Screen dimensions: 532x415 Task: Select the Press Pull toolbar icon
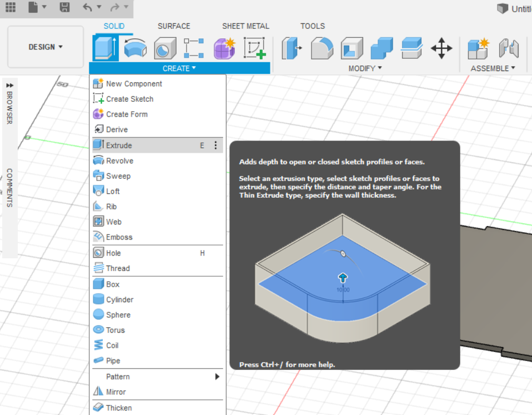click(292, 48)
